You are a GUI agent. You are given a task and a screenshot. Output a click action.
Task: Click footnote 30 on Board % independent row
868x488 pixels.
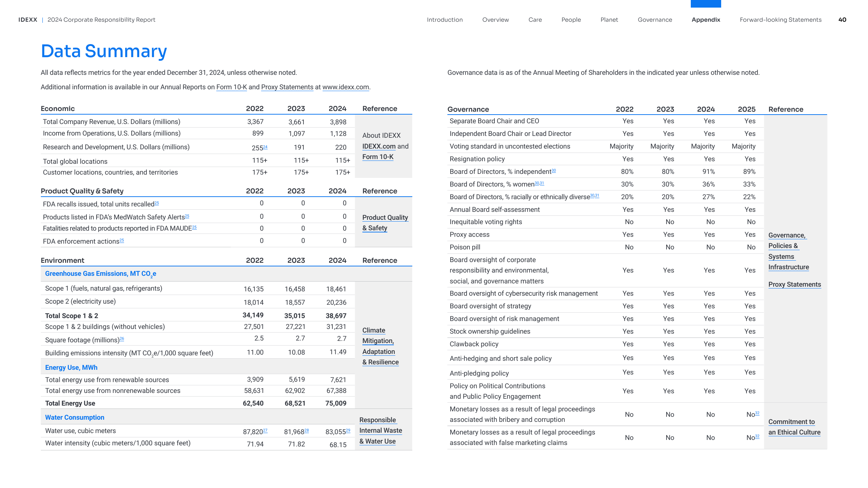click(x=554, y=171)
